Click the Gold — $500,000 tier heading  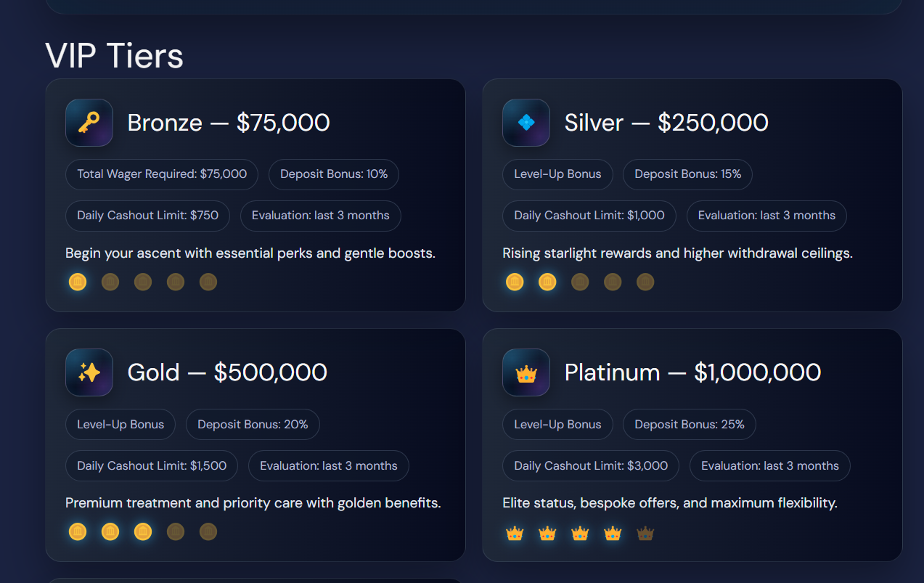click(227, 372)
